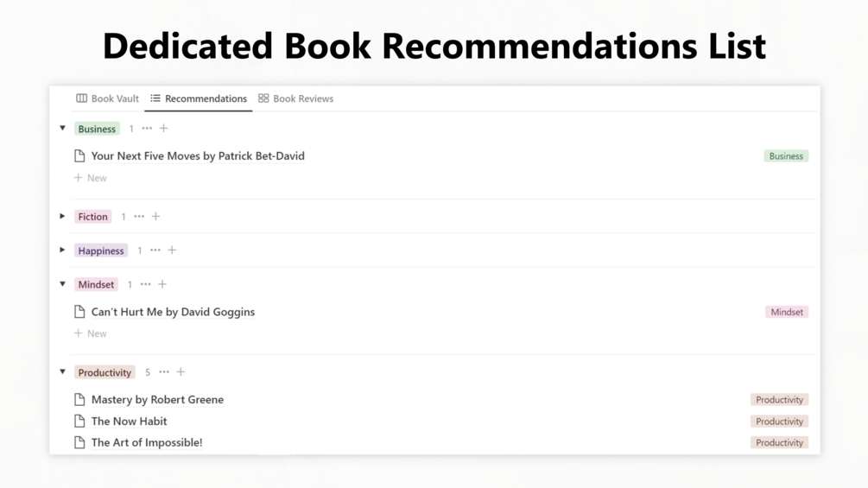
Task: Click plus icon beside Productivity group
Action: pyautogui.click(x=181, y=372)
